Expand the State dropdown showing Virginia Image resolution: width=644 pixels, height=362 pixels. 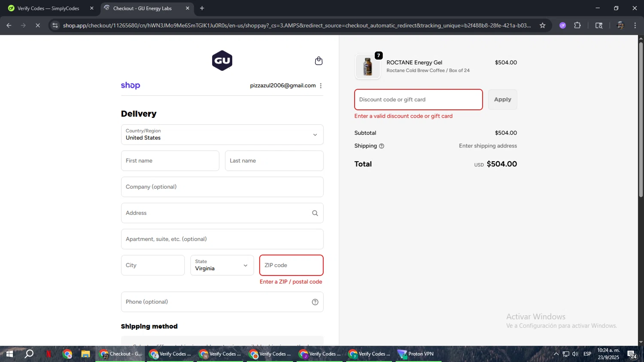(x=222, y=265)
